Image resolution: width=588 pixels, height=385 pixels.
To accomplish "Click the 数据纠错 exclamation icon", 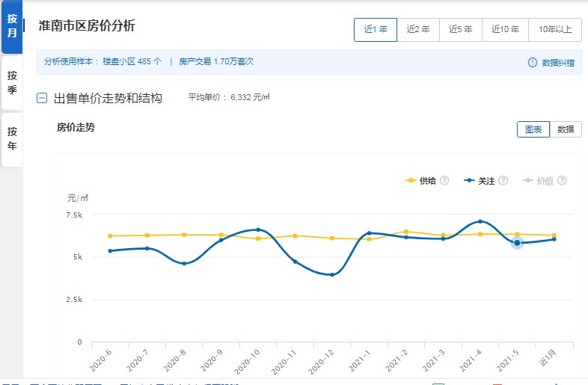I will point(532,63).
